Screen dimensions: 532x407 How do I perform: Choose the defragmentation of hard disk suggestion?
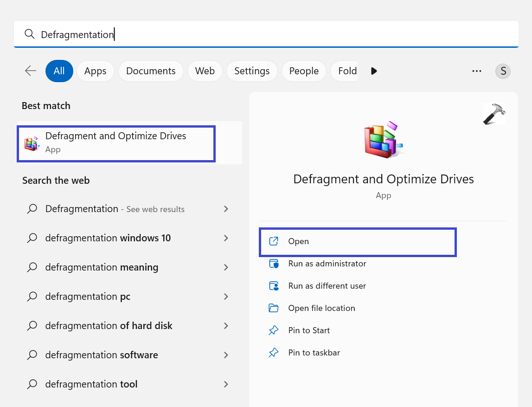coord(109,326)
